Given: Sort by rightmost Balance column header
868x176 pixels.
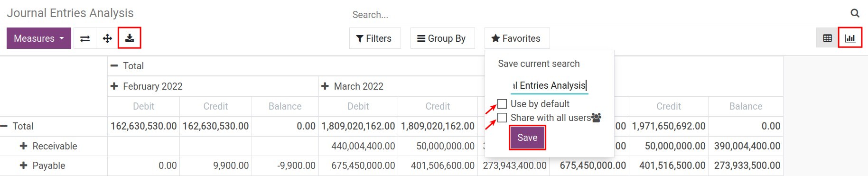Looking at the screenshot, I should pos(746,106).
